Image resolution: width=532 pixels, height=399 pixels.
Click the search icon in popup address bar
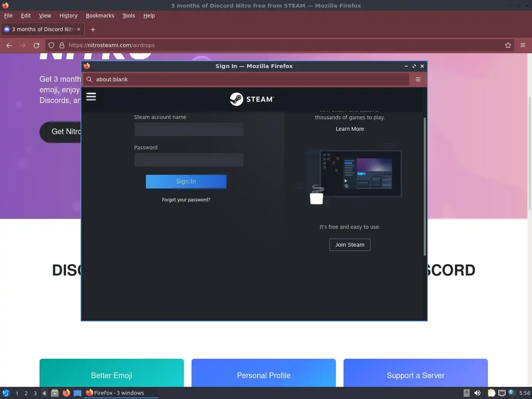89,79
